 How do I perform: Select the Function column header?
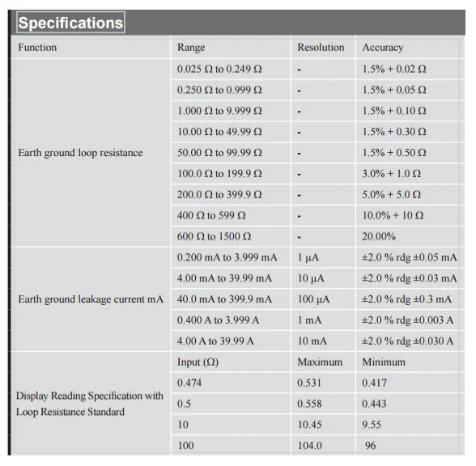[x=91, y=47]
